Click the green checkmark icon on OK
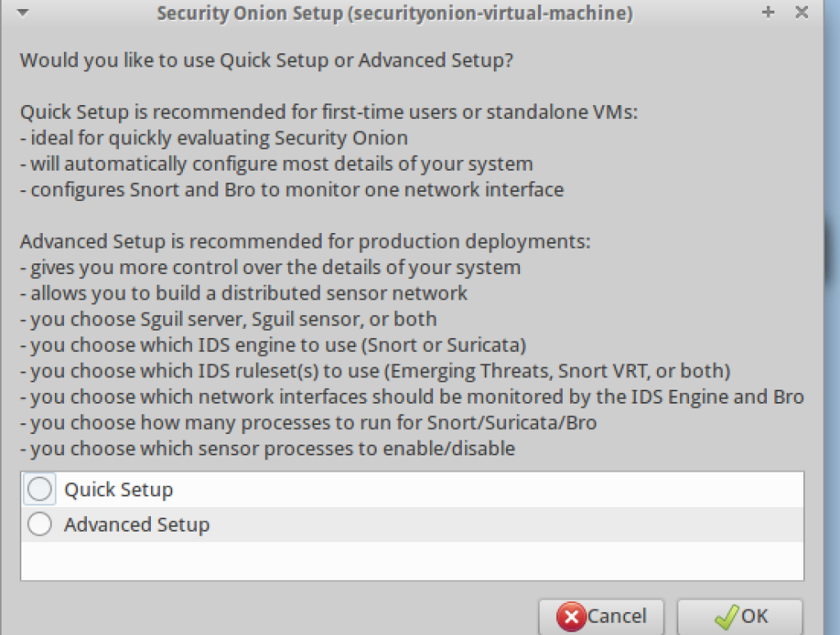The width and height of the screenshot is (840, 635). [x=726, y=616]
